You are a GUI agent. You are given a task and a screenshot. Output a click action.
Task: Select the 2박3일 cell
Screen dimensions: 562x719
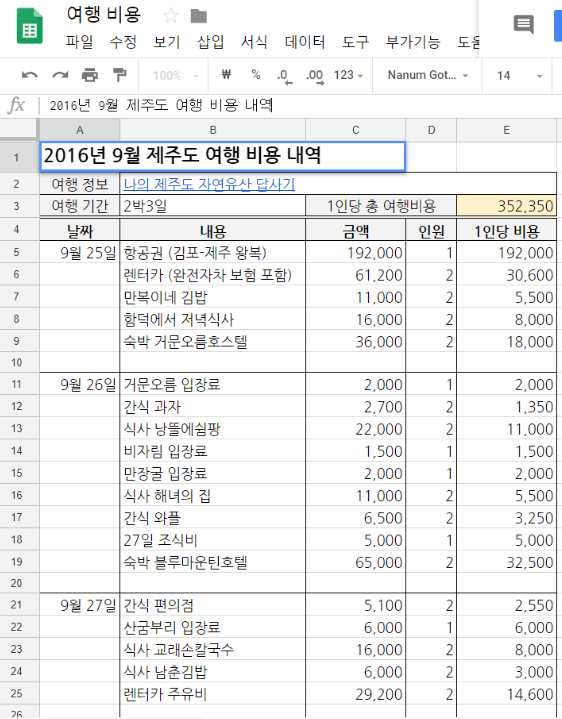pyautogui.click(x=213, y=206)
